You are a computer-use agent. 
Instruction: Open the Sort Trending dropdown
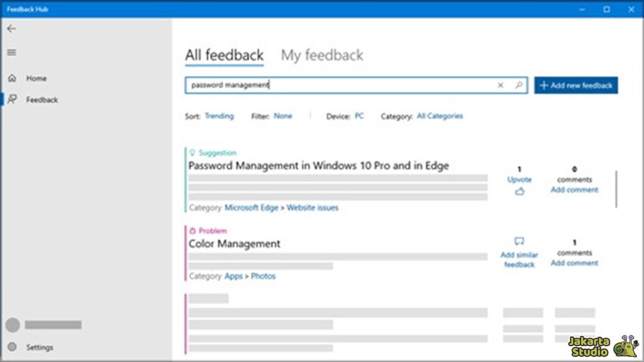tap(219, 116)
